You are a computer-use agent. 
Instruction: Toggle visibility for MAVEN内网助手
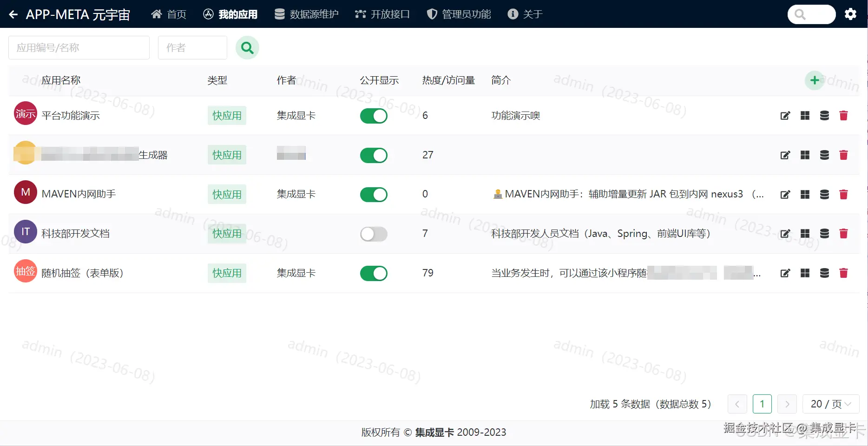(374, 194)
